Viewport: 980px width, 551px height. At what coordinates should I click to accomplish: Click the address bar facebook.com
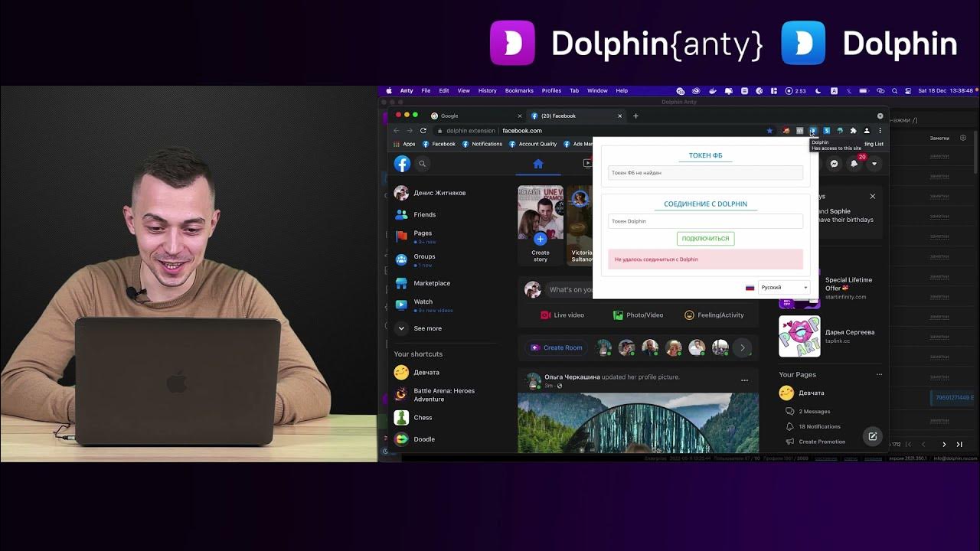(522, 131)
